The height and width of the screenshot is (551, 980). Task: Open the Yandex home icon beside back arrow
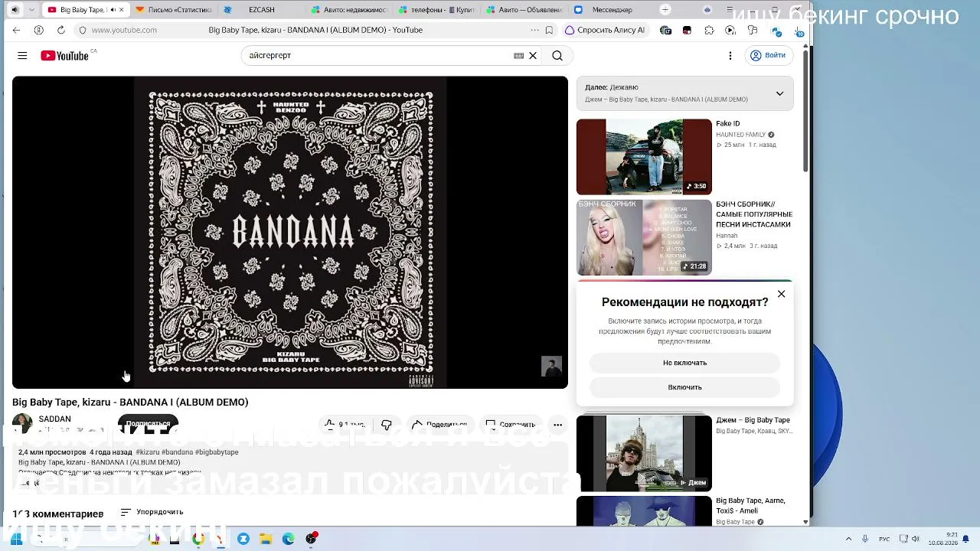[38, 30]
